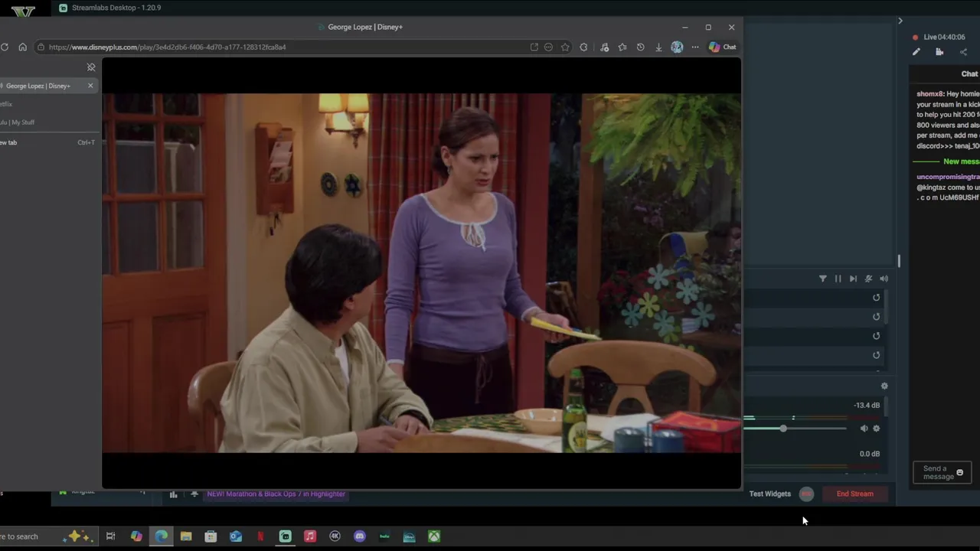Collapse Streamlabs chat panel with chevron
This screenshot has height=551, width=980.
900,21
